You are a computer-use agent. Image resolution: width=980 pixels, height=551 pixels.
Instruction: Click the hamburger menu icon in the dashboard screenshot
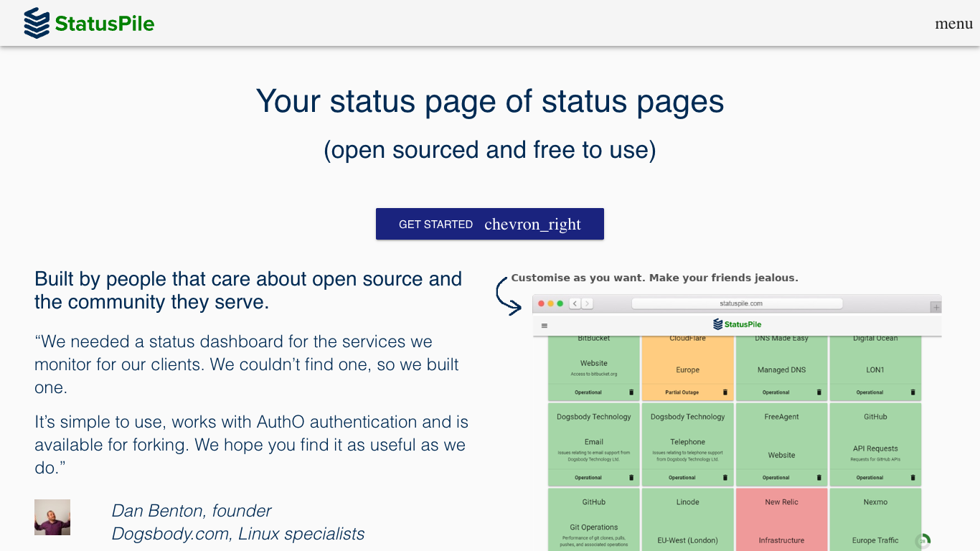pyautogui.click(x=545, y=325)
